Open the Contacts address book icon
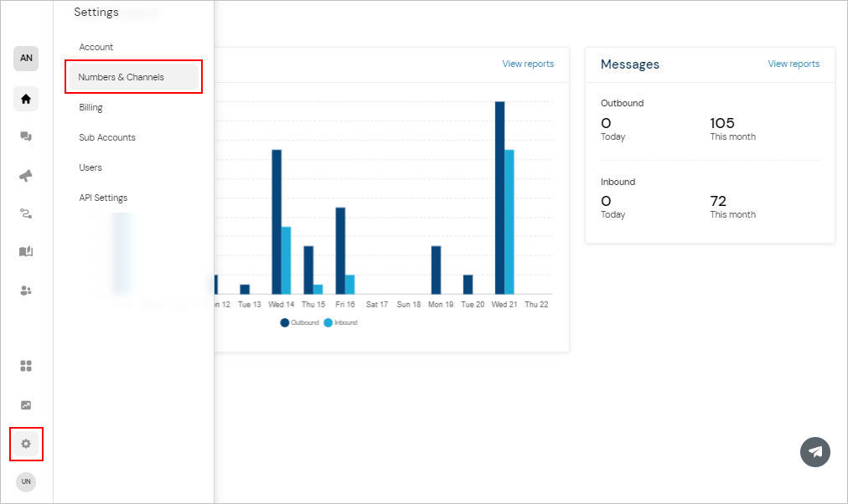848x504 pixels. point(25,251)
